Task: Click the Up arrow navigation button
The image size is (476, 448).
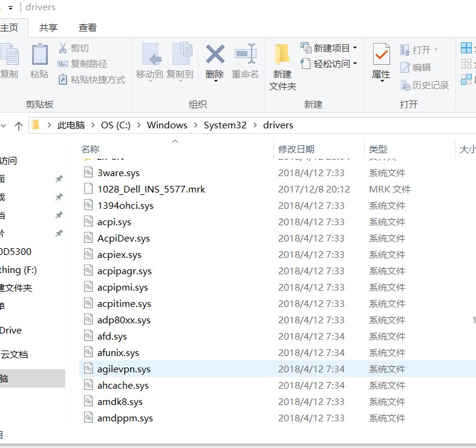Action: (19, 125)
